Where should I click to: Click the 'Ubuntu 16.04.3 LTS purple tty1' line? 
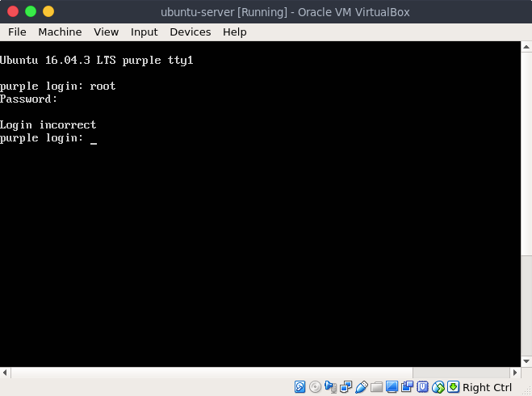(x=97, y=61)
